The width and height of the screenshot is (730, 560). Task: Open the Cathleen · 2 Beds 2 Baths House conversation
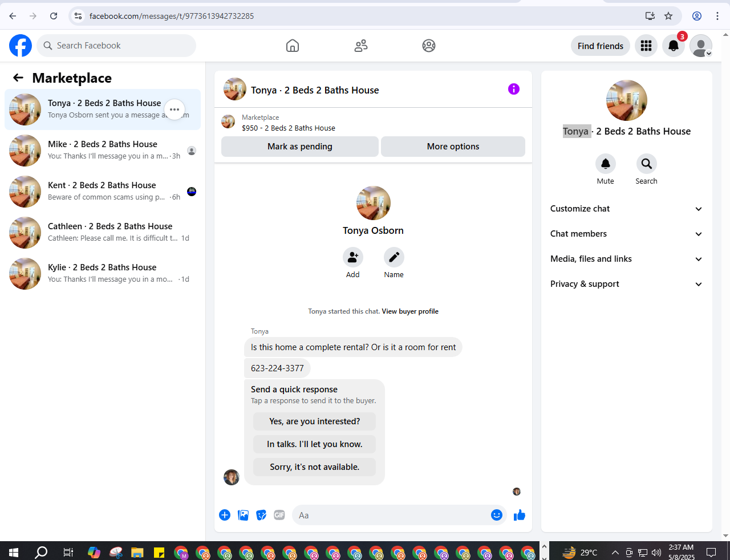click(x=103, y=233)
